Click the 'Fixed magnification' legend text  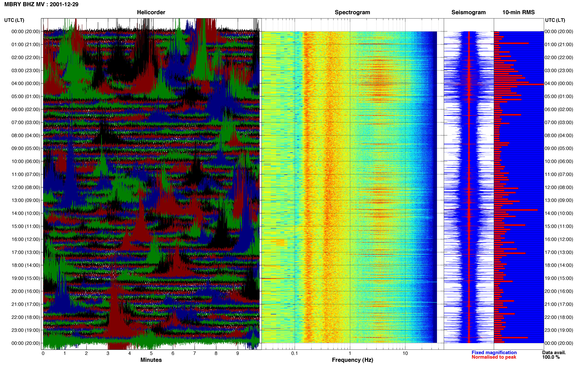(494, 352)
